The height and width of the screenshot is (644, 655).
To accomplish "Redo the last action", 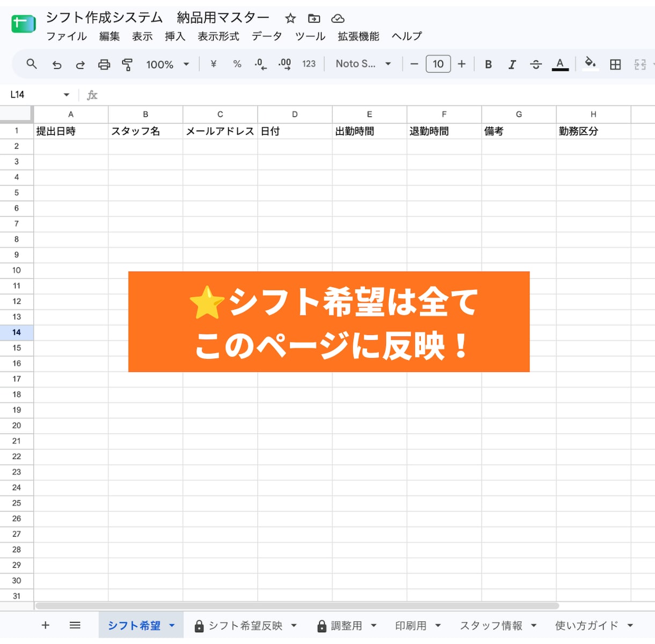I will tap(80, 64).
